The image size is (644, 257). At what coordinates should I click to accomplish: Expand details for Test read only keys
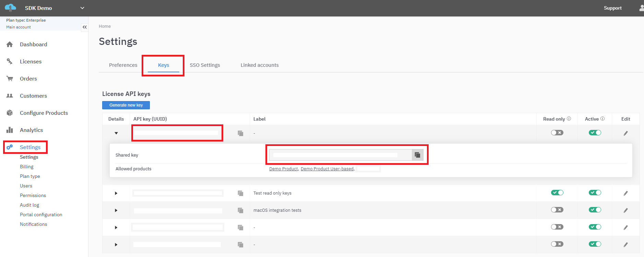pyautogui.click(x=116, y=193)
